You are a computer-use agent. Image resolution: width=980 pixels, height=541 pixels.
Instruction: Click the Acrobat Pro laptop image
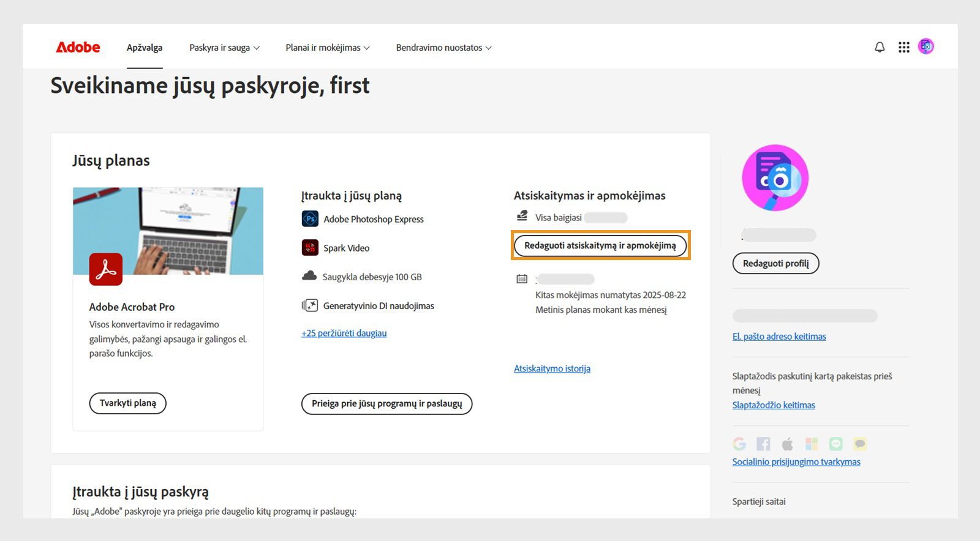168,231
